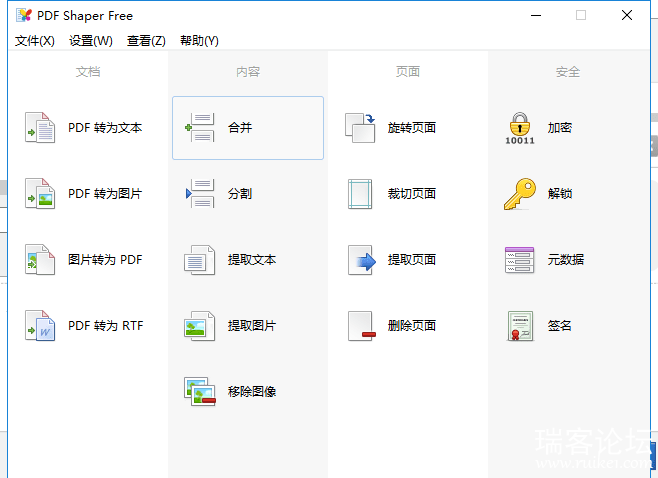Choose the '分割' label
Screen dimensions: 658x478
240,193
